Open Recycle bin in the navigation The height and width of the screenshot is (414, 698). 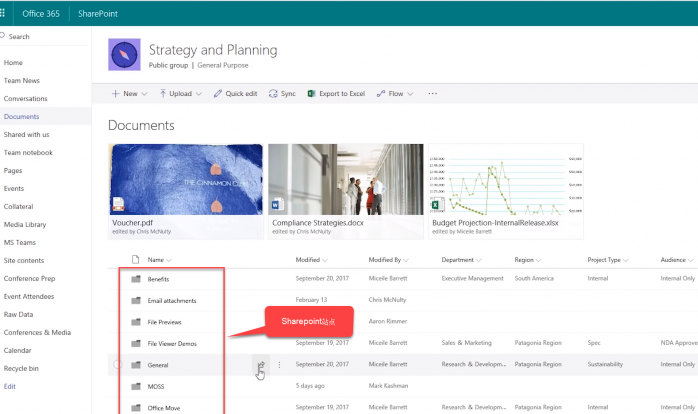click(21, 368)
